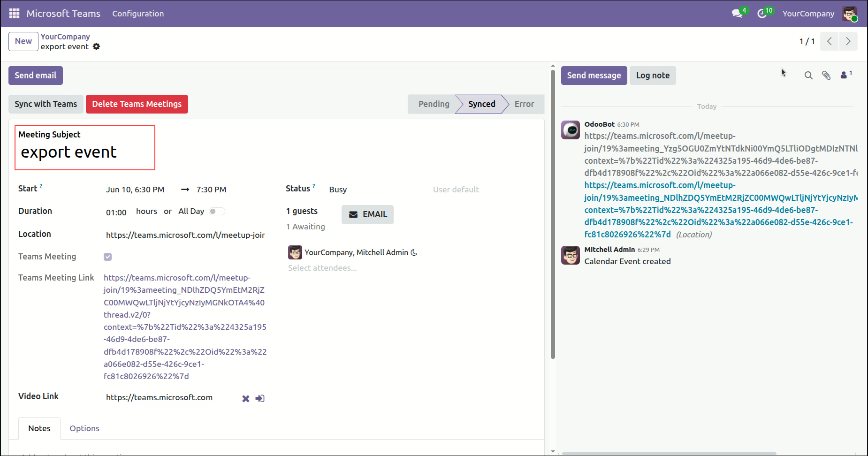
Task: Click the OdooBot avatar in chatter
Action: click(x=571, y=130)
